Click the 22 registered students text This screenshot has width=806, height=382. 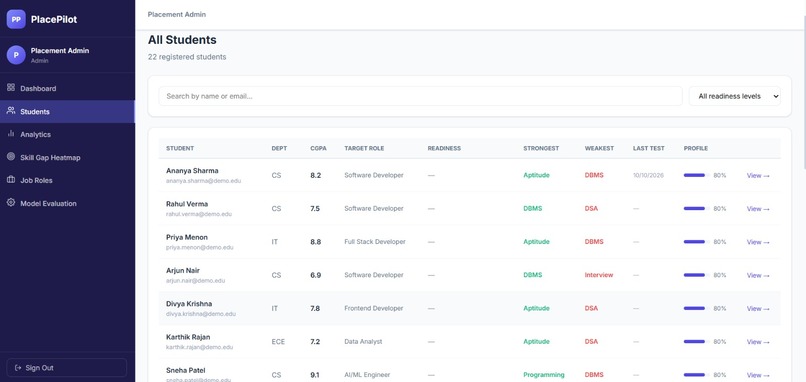click(187, 57)
